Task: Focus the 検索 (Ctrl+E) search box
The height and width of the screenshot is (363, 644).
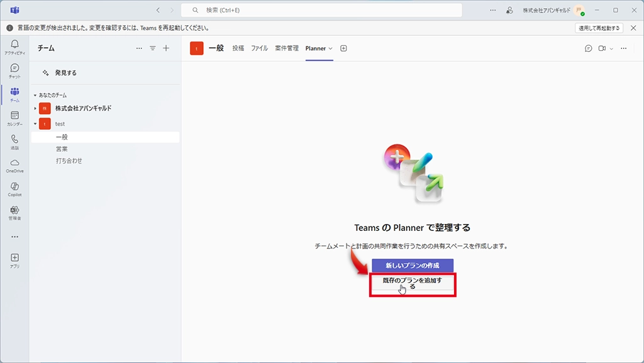Action: point(321,10)
